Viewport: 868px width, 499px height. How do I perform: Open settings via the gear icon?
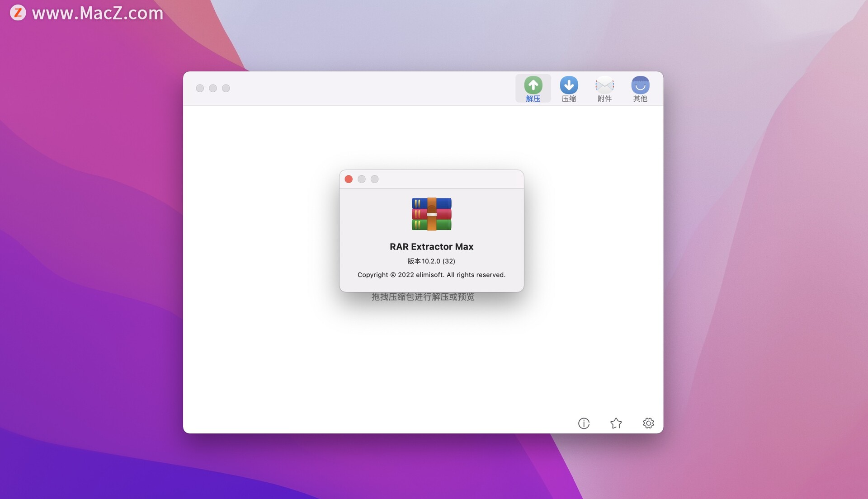point(648,423)
